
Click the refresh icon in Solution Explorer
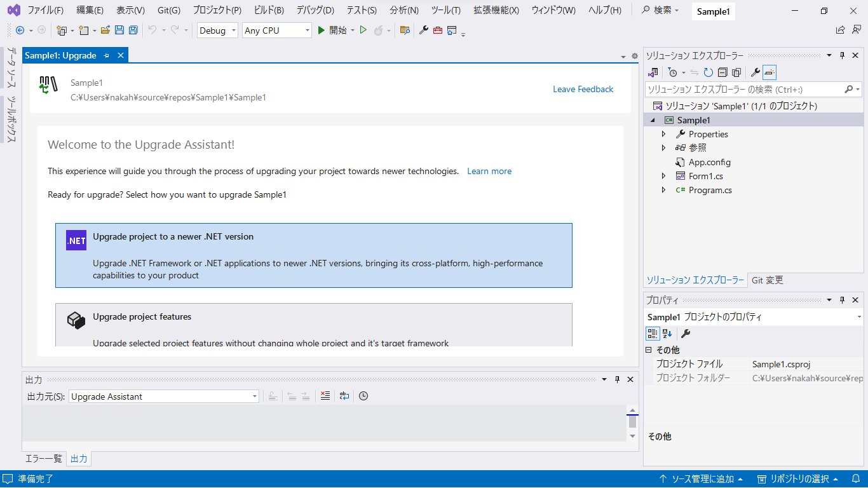coord(708,72)
